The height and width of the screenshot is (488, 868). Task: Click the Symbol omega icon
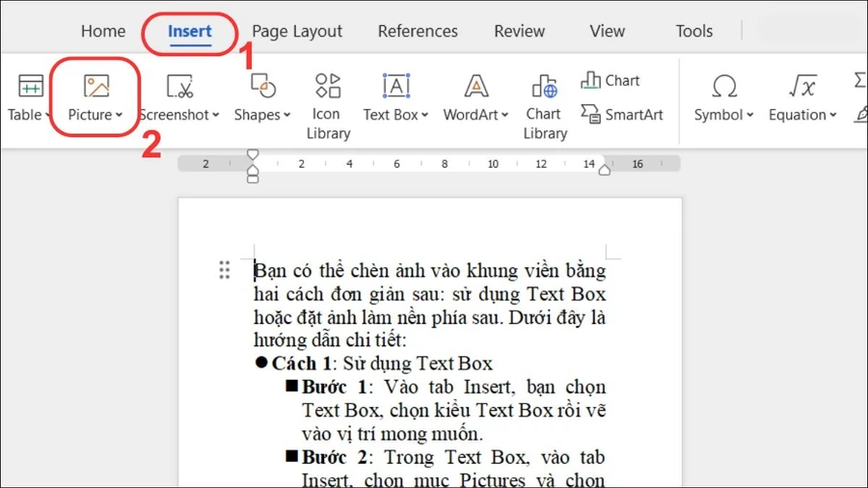[724, 86]
